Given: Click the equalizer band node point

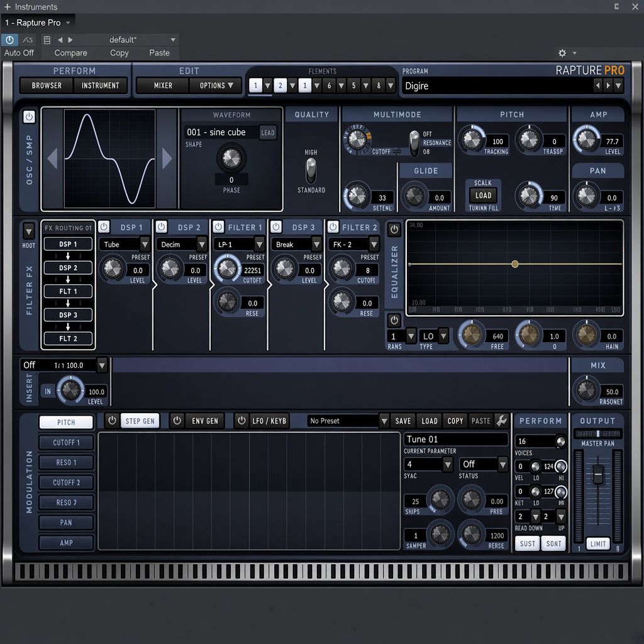Looking at the screenshot, I should (x=514, y=264).
